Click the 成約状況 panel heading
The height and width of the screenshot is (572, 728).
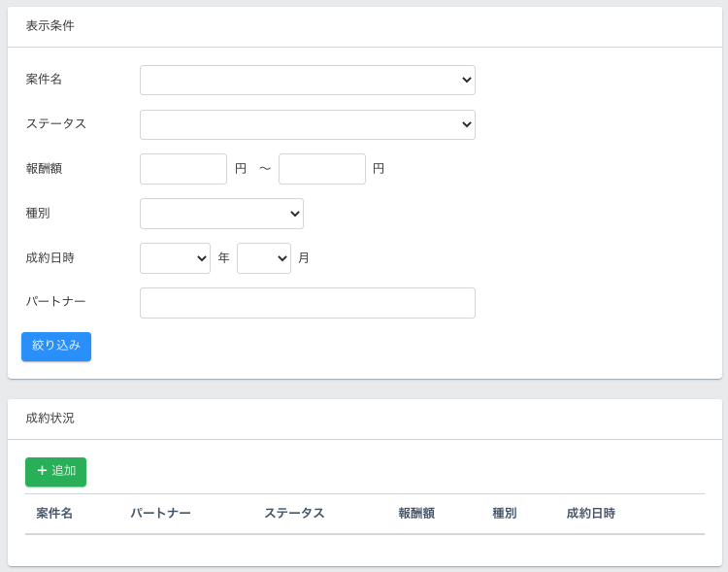(50, 419)
